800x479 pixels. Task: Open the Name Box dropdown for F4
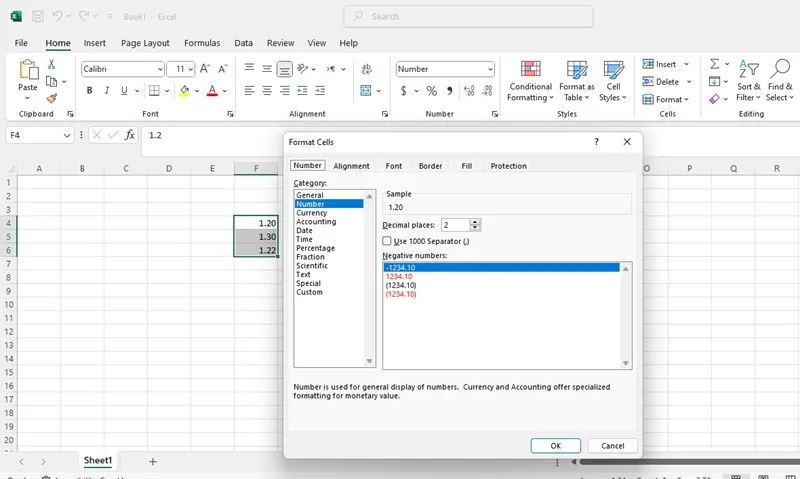coord(67,135)
